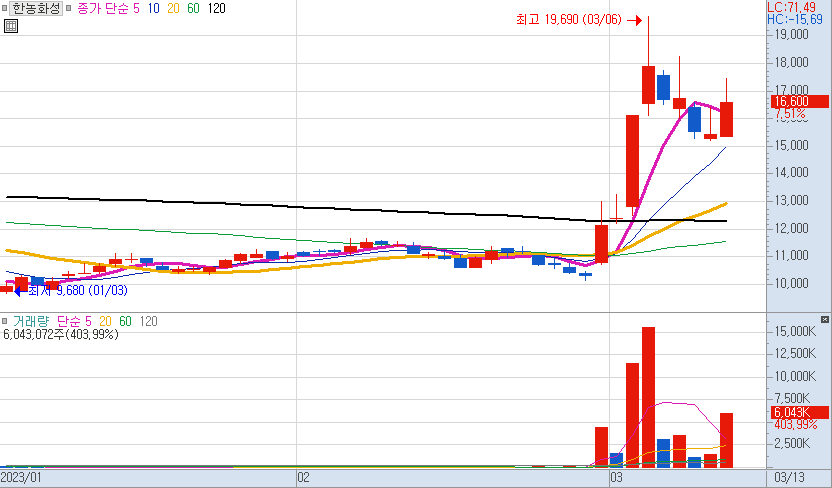The height and width of the screenshot is (488, 832).
Task: Click the 10,000 price axis label
Action: pos(792,283)
